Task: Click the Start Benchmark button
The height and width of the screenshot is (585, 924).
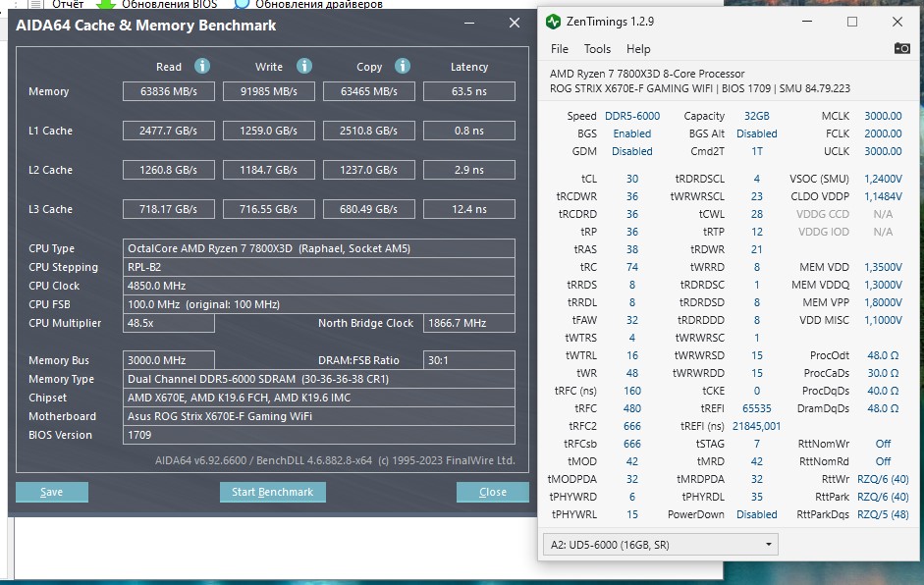Action: click(272, 492)
